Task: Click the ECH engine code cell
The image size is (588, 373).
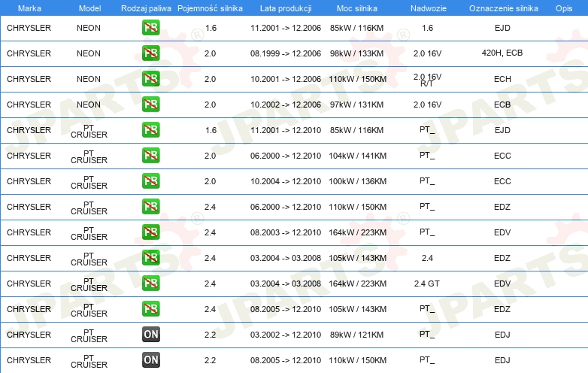Action: [502, 79]
